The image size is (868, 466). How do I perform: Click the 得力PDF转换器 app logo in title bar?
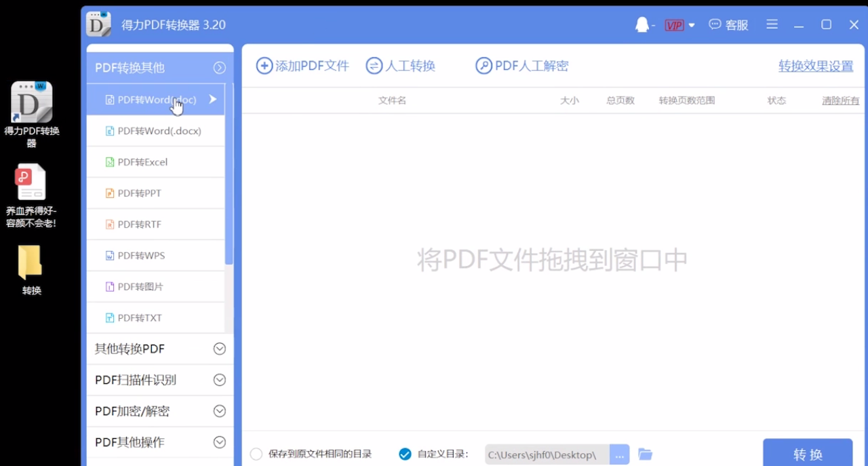click(x=99, y=24)
